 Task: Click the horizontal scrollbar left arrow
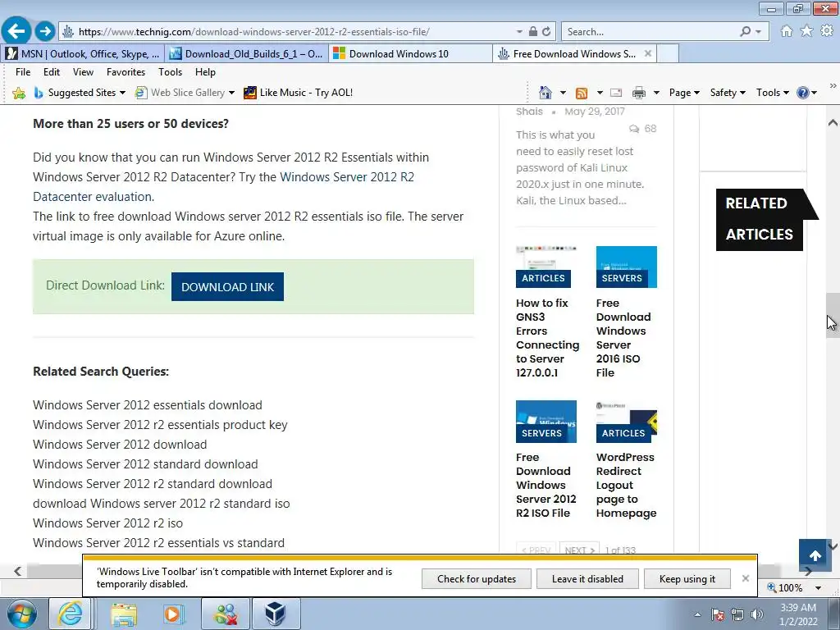point(18,571)
